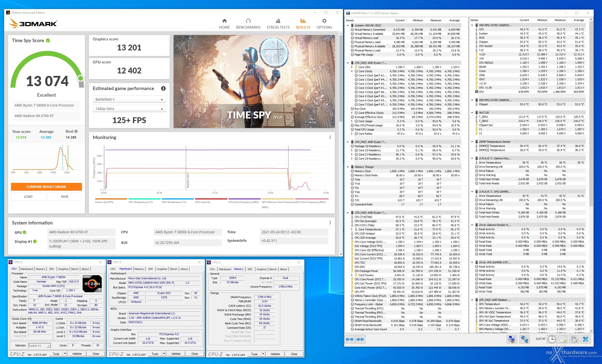The image size is (602, 364).
Task: Open SPD tab in CPU-Z Mainboard window
Action: (x=150, y=269)
